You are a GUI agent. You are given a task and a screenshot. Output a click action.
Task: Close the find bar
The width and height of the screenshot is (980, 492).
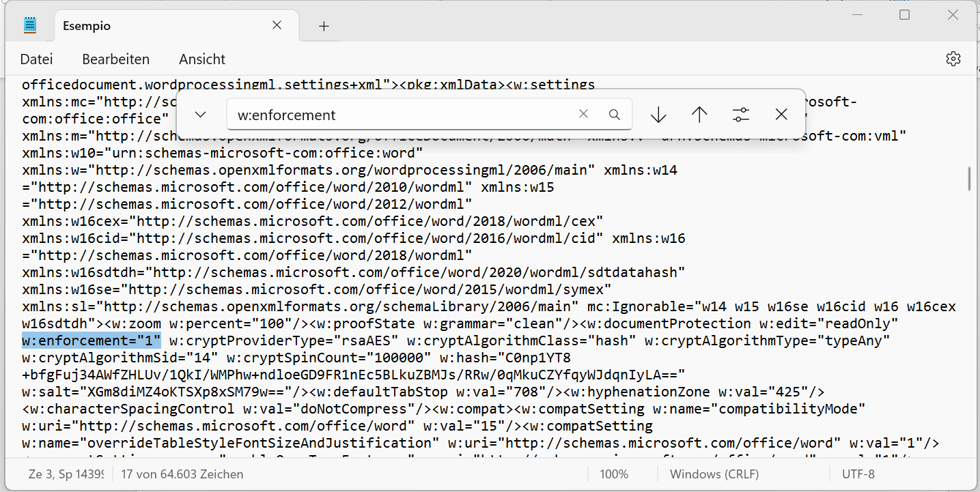coord(782,115)
